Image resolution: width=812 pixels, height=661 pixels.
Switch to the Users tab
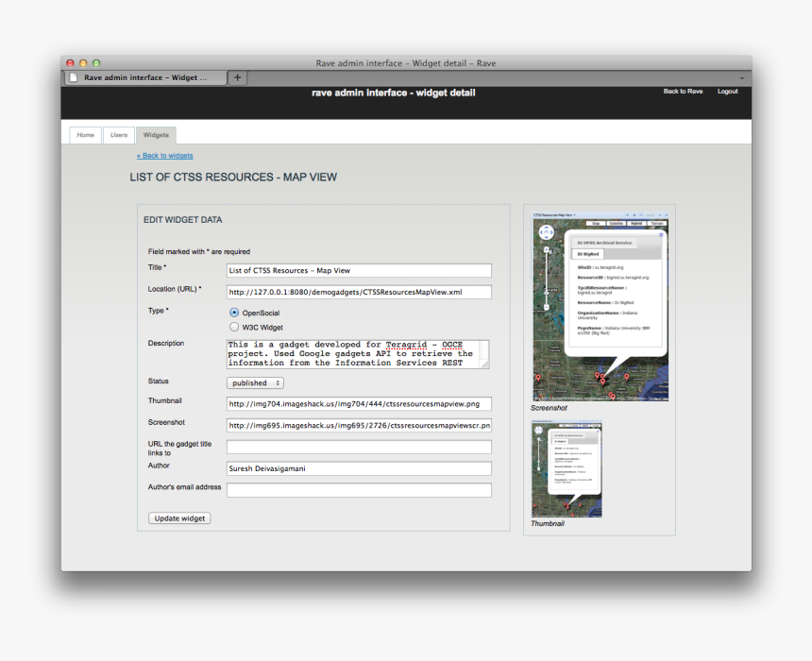pos(119,135)
